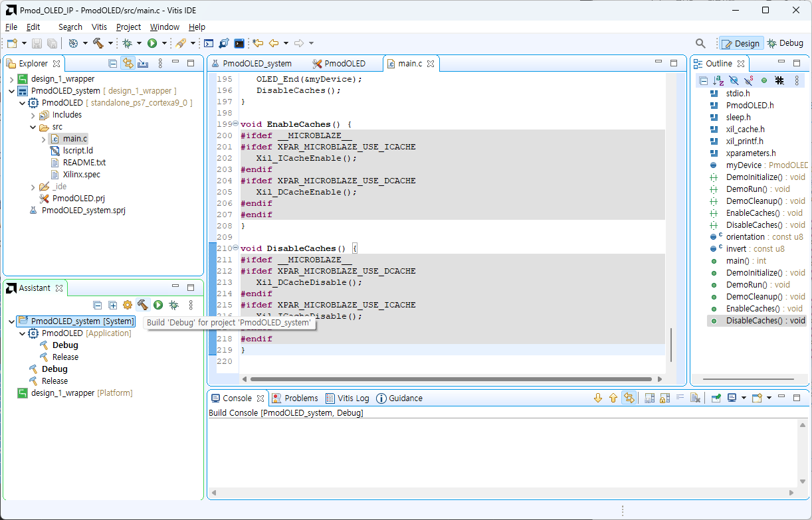Viewport: 812px width, 520px height.
Task: Click the magnifier search icon near Design
Action: click(x=700, y=43)
